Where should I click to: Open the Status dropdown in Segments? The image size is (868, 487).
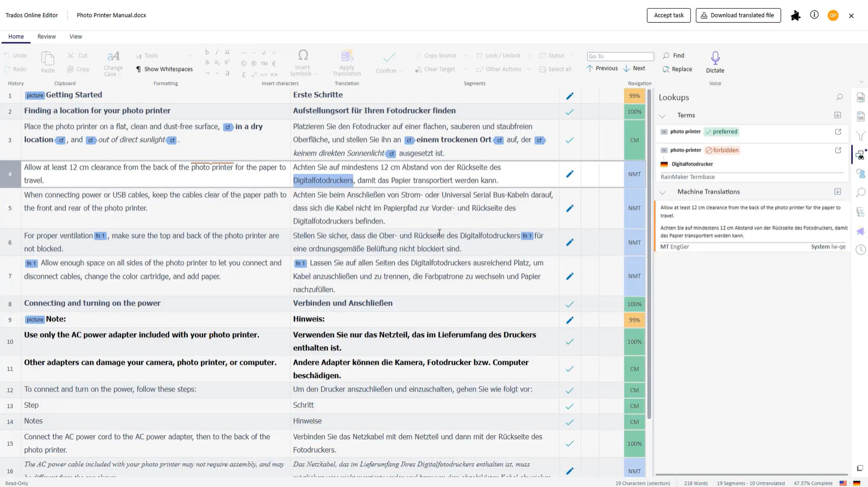pos(556,55)
